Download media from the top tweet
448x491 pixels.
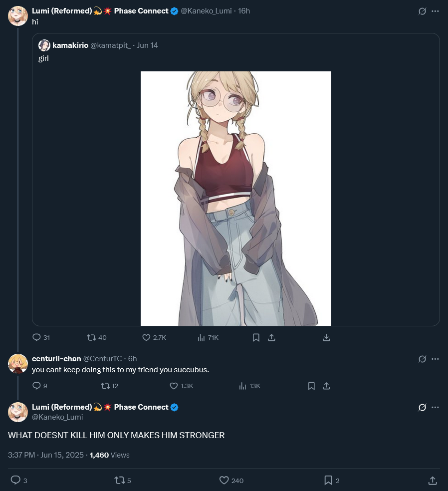coord(326,337)
